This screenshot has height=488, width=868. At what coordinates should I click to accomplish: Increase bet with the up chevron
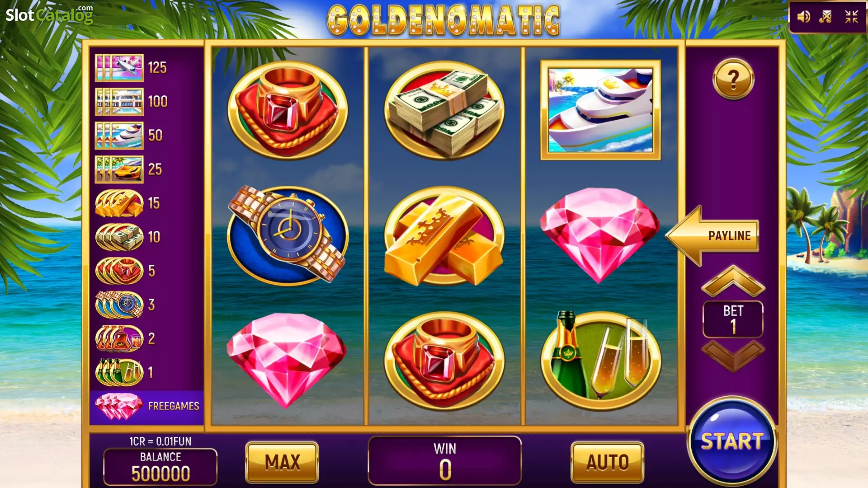[733, 282]
